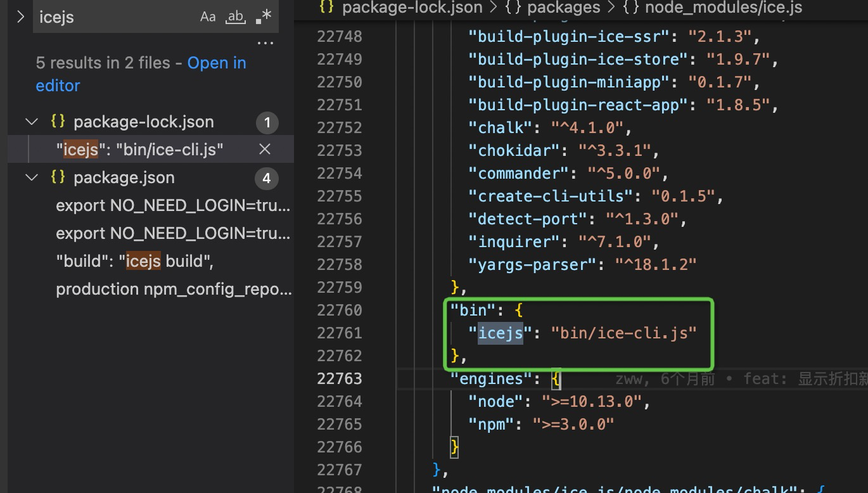Click highlighted "icejs" key in editor
This screenshot has height=493, width=868.
point(501,333)
